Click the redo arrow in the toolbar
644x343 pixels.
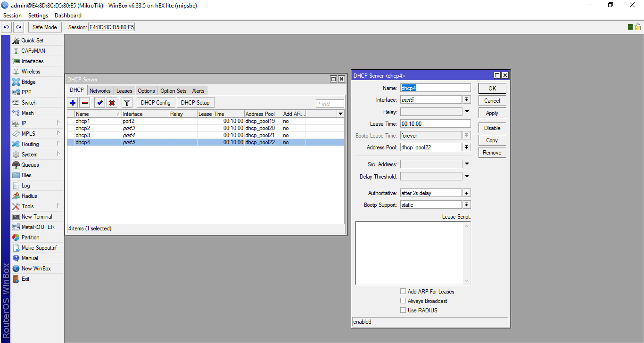click(18, 27)
